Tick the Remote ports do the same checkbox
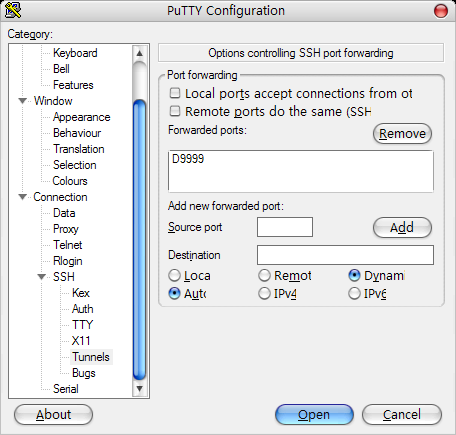The image size is (456, 435). pyautogui.click(x=175, y=111)
